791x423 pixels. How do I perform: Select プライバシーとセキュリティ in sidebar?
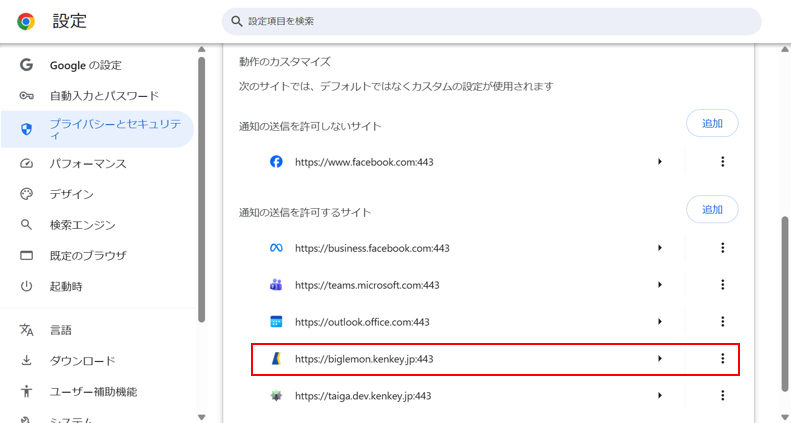pos(97,130)
